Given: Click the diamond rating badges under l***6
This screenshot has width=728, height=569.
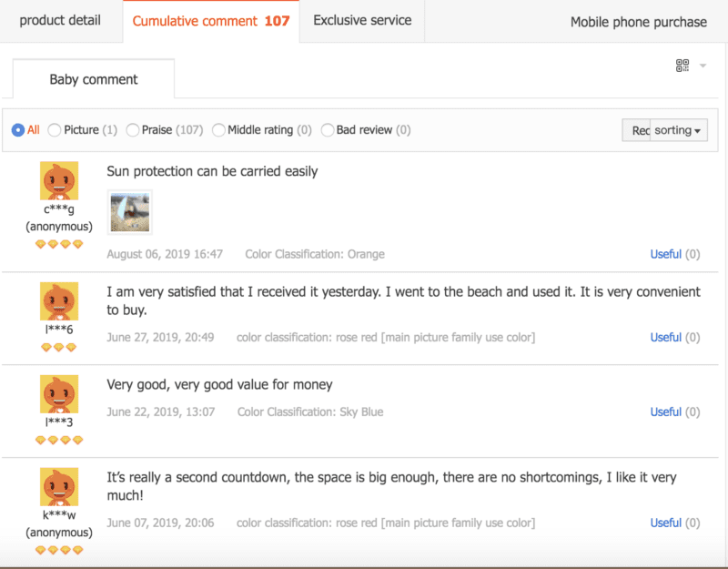Looking at the screenshot, I should click(59, 347).
